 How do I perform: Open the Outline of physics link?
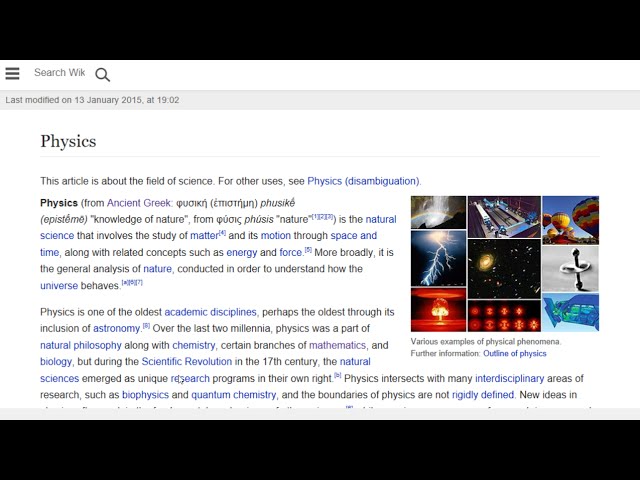515,353
